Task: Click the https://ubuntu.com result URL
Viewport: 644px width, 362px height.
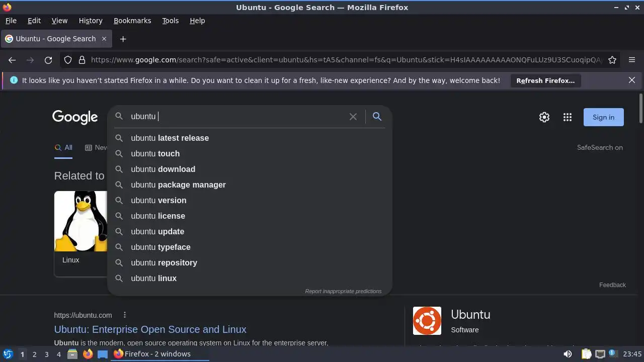Action: [83, 315]
